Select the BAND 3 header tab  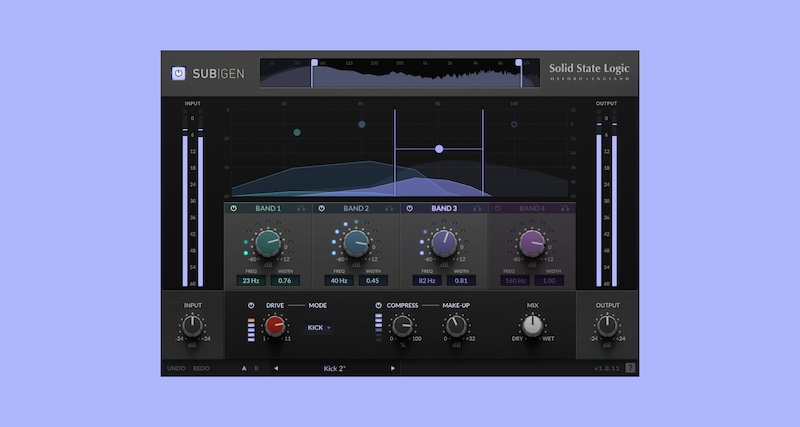[444, 208]
